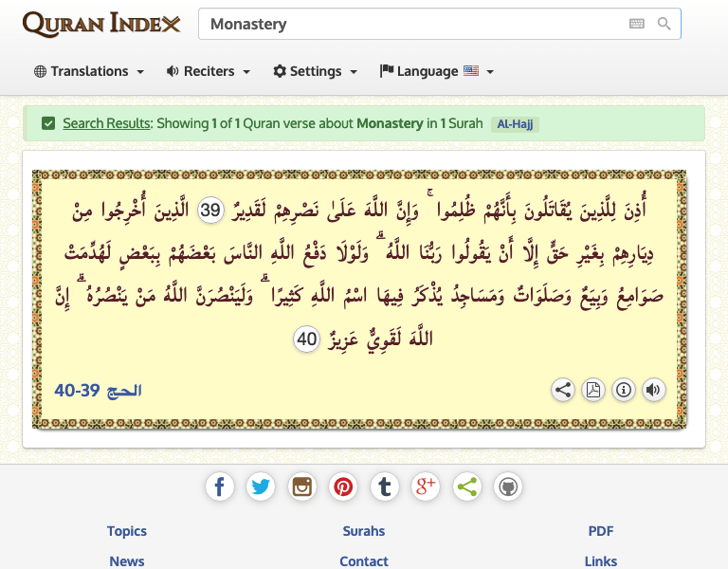728x569 pixels.
Task: Click the Pinterest icon
Action: 343,487
